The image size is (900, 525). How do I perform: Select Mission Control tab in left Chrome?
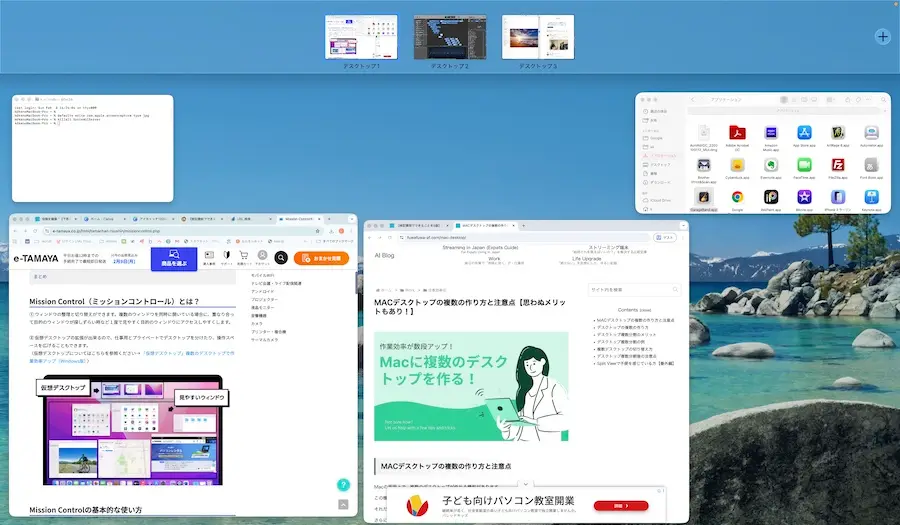pyautogui.click(x=299, y=219)
